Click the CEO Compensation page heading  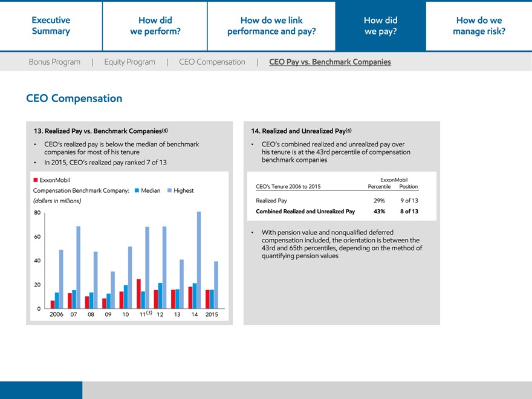click(x=74, y=98)
